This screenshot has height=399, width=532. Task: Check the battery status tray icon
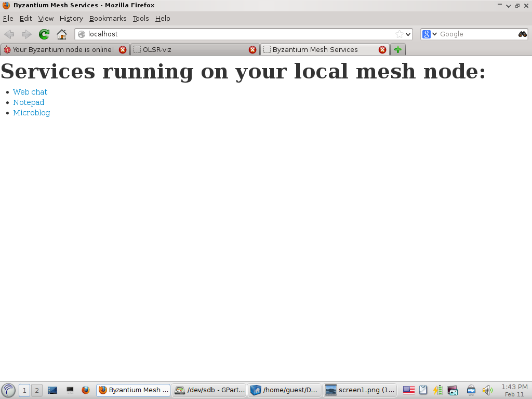coord(438,390)
